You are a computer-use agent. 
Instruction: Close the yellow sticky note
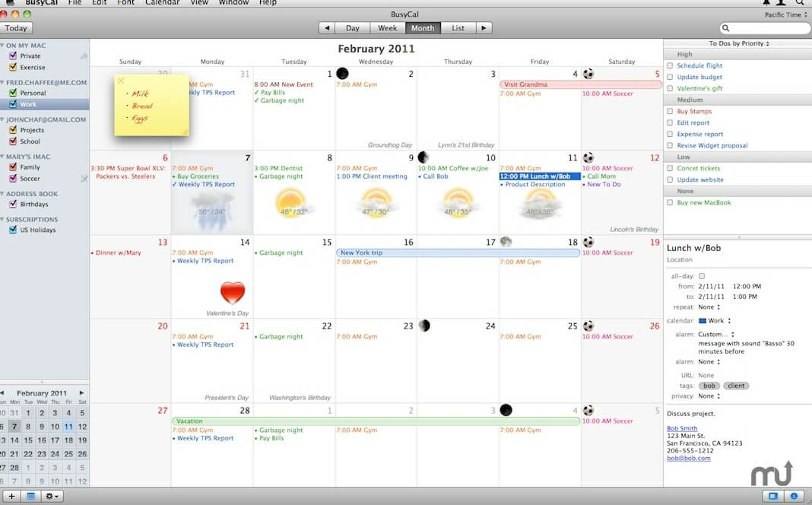(x=121, y=81)
